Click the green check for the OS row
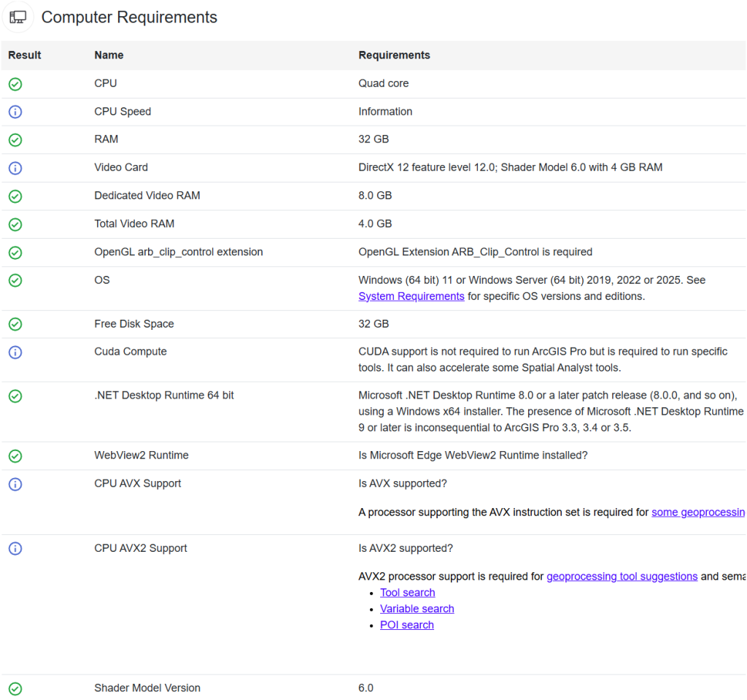Image resolution: width=747 pixels, height=700 pixels. click(x=15, y=280)
